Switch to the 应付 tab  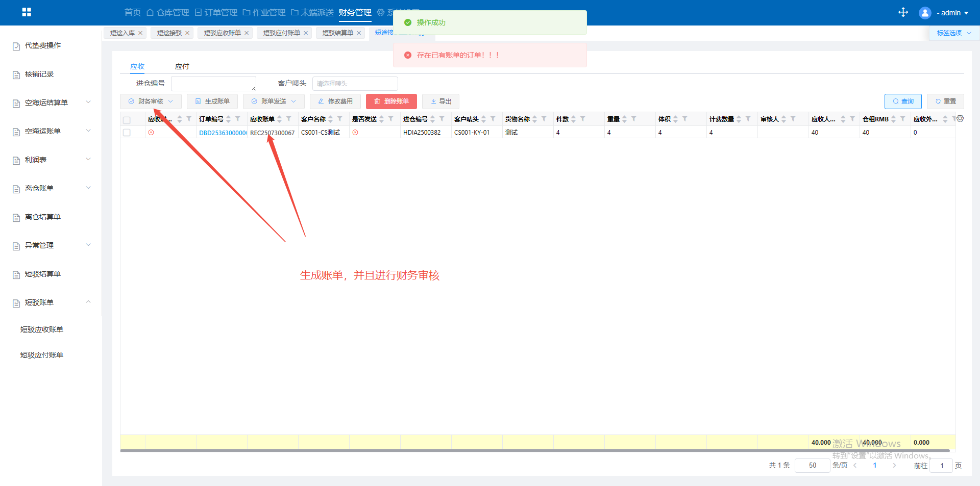pyautogui.click(x=182, y=66)
